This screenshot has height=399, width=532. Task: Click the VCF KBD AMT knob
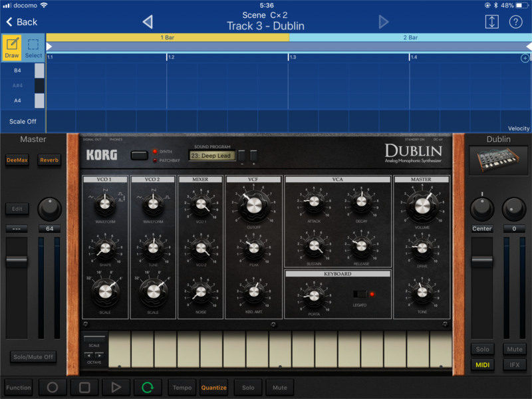(254, 292)
